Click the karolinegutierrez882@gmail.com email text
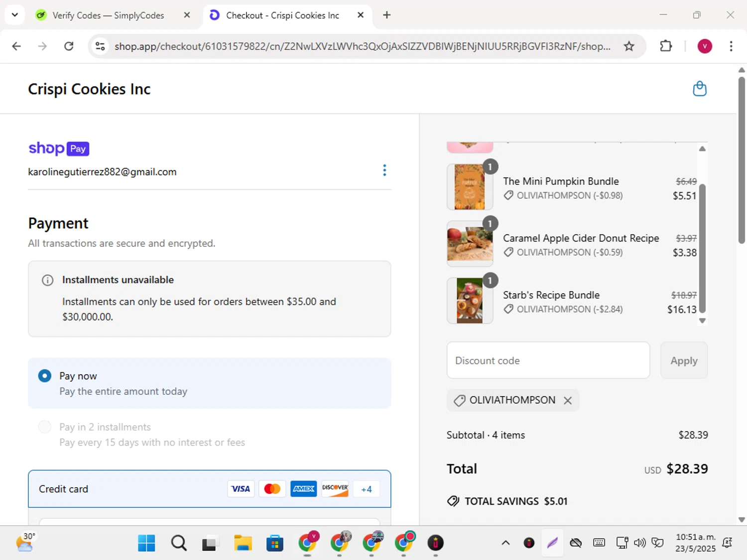 (102, 172)
